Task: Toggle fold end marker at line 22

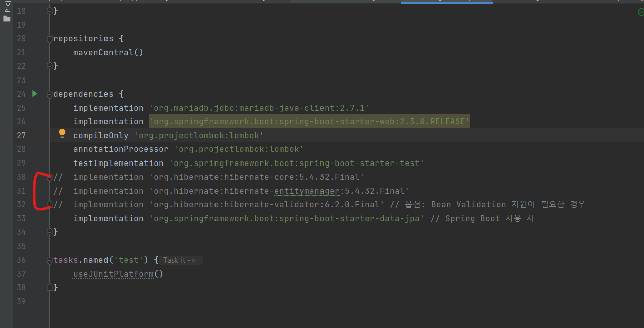Action: [x=49, y=66]
